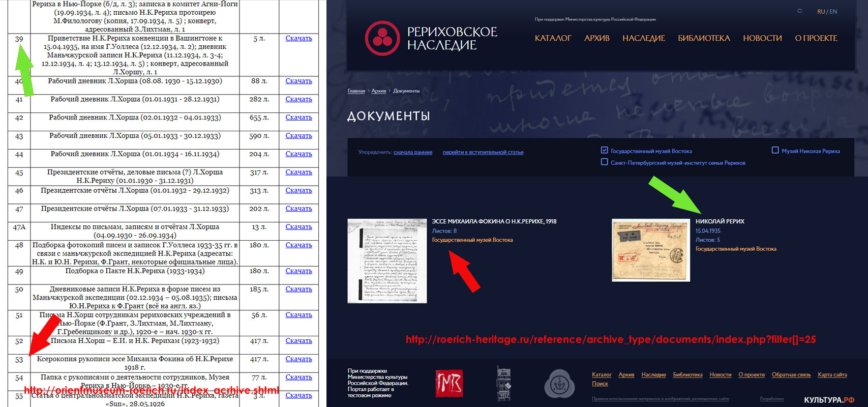Click footer Поиск link
This screenshot has height=407, width=868.
coord(600,384)
